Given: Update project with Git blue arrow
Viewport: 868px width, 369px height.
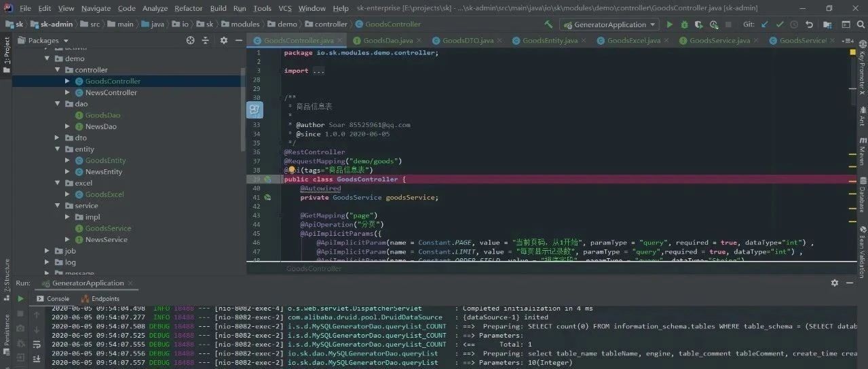Looking at the screenshot, I should point(765,24).
